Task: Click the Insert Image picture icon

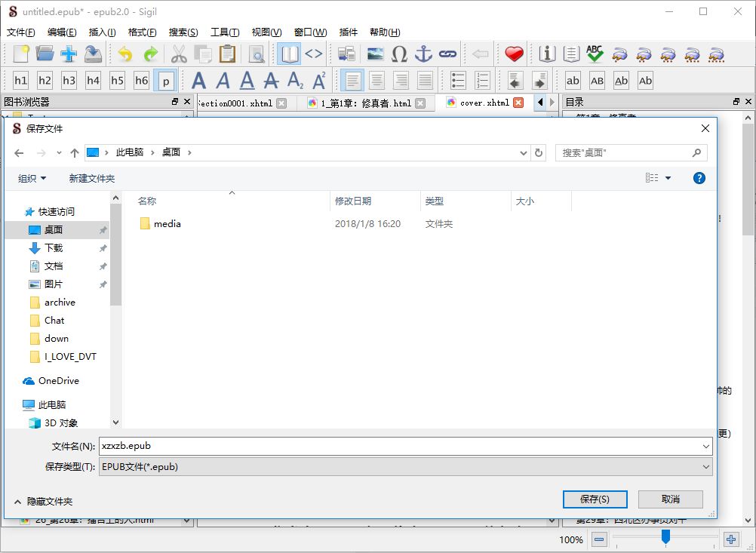Action: tap(376, 54)
